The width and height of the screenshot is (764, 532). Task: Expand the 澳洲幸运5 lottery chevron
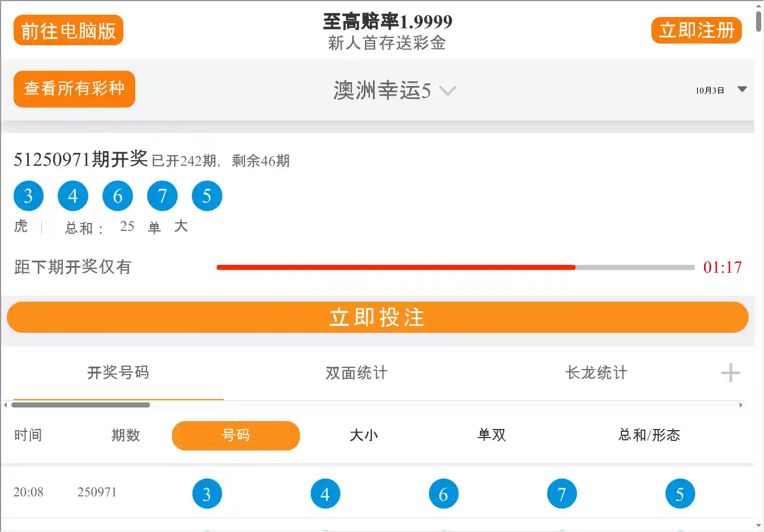(x=448, y=91)
